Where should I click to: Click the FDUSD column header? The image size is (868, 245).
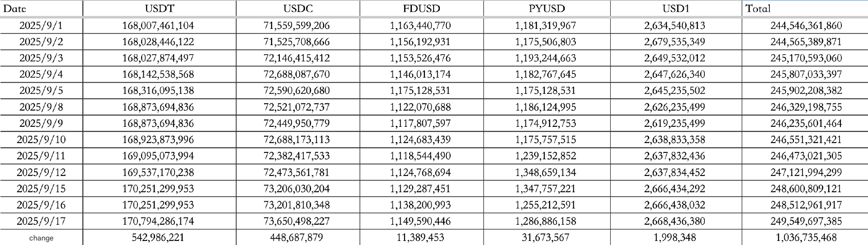coord(421,9)
